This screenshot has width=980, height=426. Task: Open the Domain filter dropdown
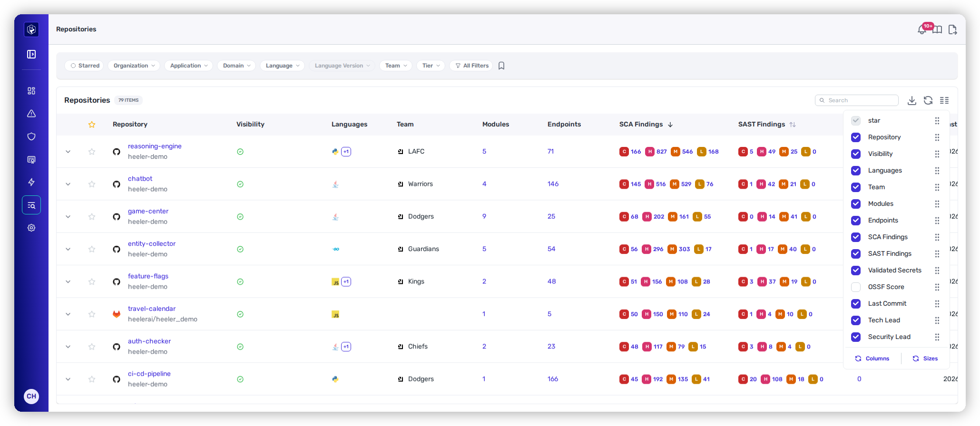click(236, 66)
